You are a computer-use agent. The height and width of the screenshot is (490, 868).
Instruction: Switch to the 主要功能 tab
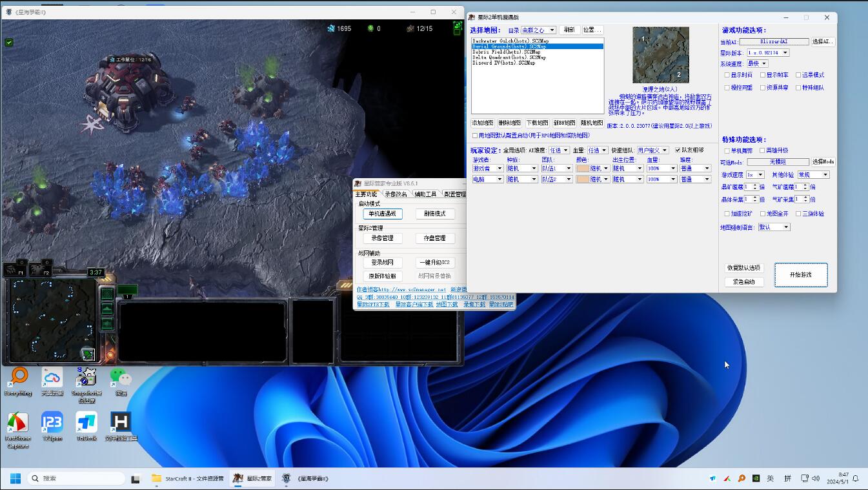[366, 194]
